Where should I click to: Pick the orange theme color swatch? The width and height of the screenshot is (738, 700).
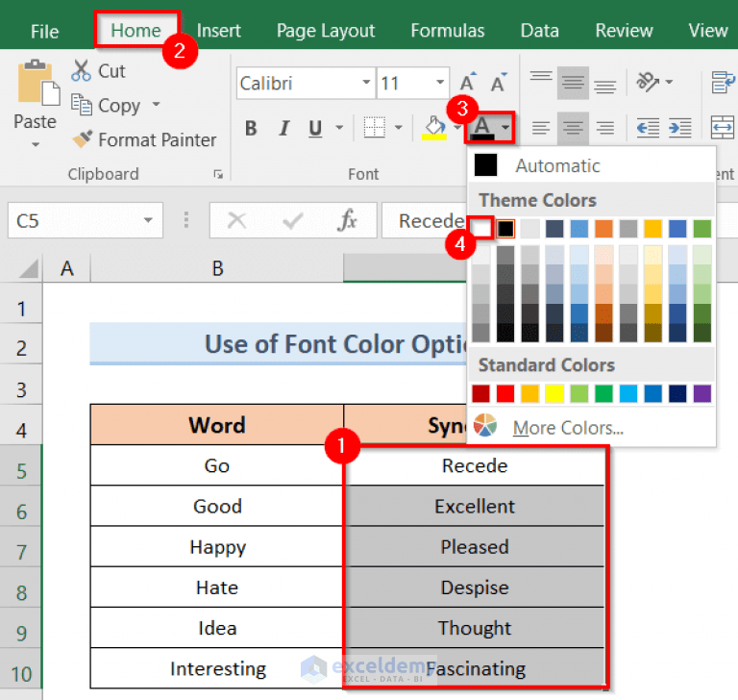click(603, 229)
